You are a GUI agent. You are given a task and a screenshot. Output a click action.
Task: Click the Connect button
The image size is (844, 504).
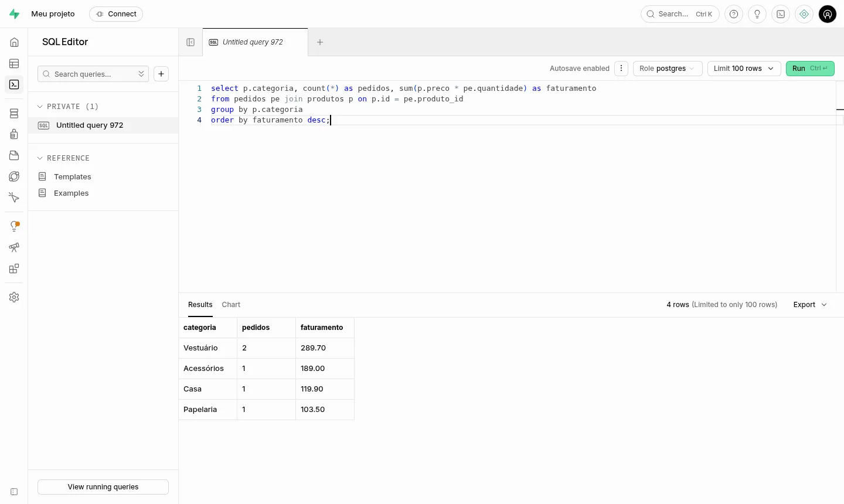tap(116, 14)
